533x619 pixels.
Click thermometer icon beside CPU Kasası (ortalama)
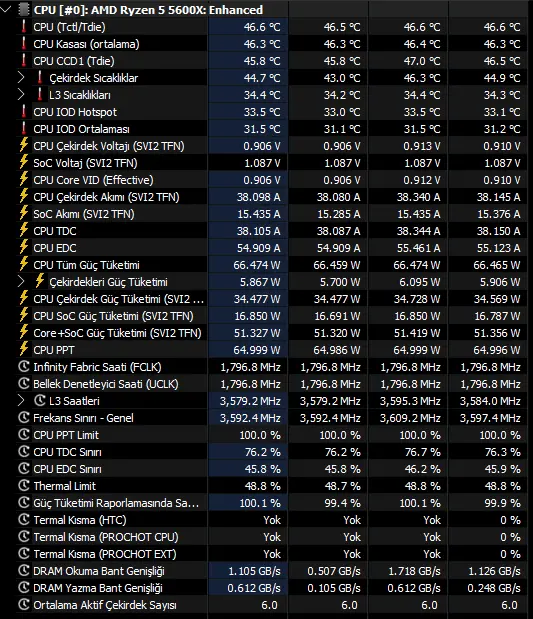(24, 43)
